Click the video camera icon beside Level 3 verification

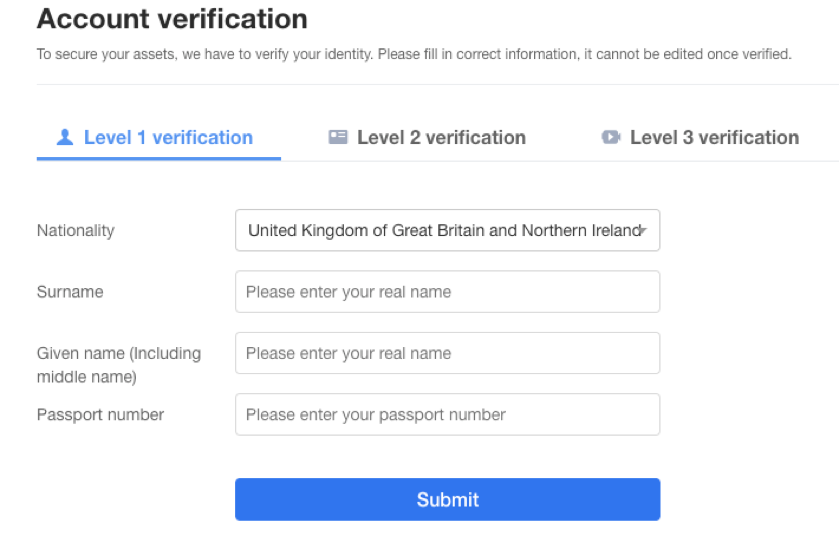pos(611,137)
